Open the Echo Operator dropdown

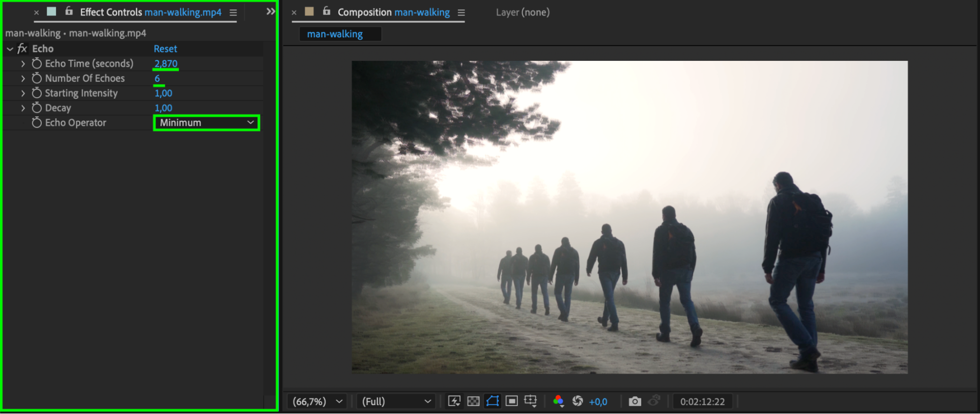(206, 123)
